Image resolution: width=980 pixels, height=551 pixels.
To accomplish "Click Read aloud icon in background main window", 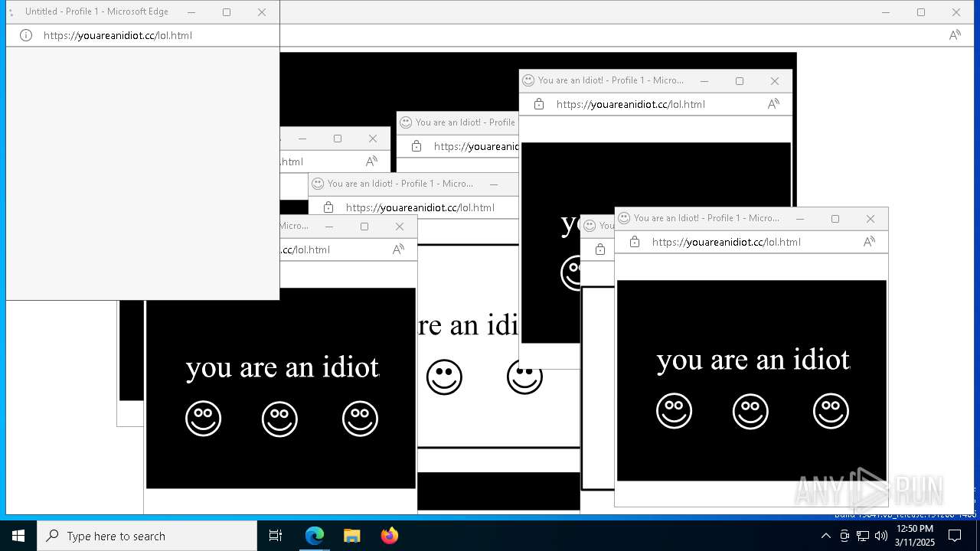I will click(955, 35).
